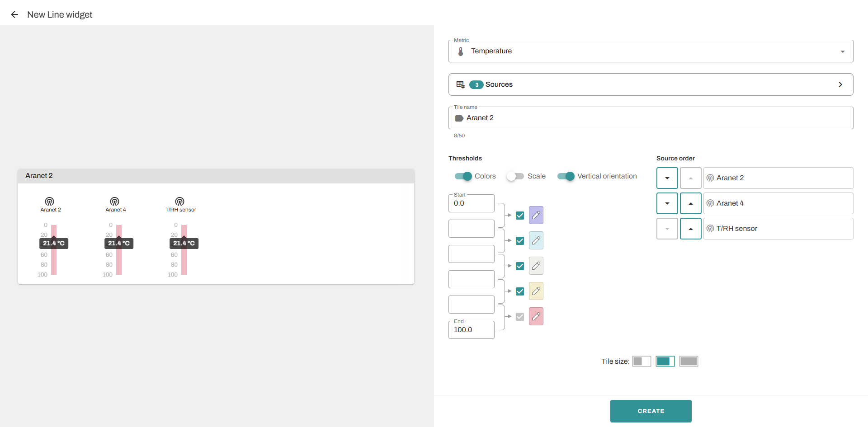Move Aranet 2 down in source order
868x427 pixels.
[x=667, y=178]
